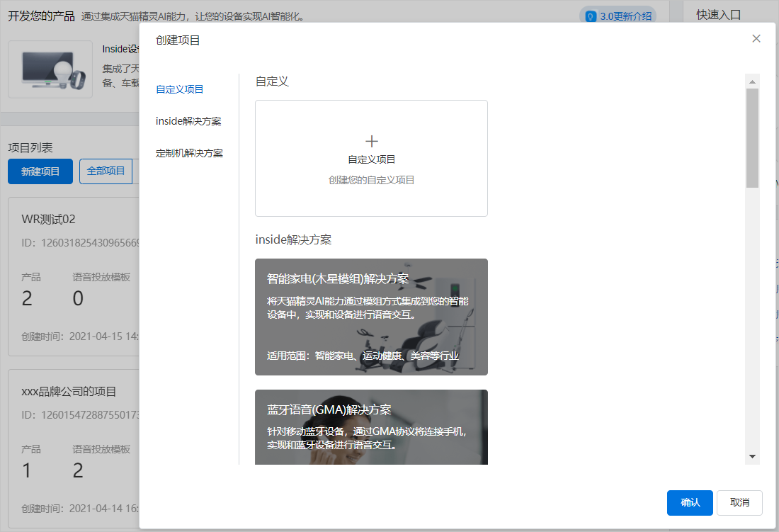This screenshot has height=532, width=779.
Task: Click the 取消 button
Action: point(739,503)
